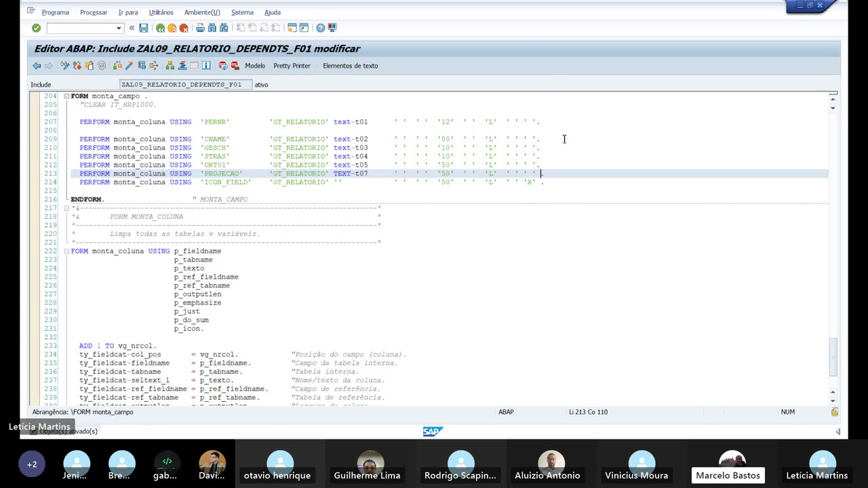This screenshot has width=868, height=488.
Task: Open the Ajuda menu
Action: point(272,12)
